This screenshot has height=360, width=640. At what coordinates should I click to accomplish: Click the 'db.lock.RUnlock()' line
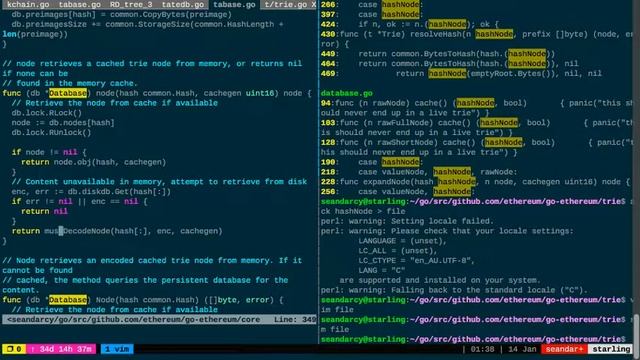click(51, 132)
